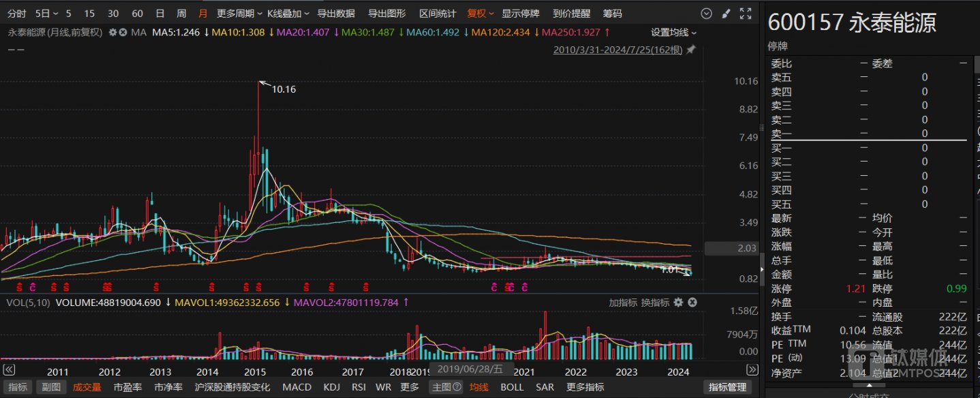
Task: Open the MA indicator settings gear
Action: [x=112, y=32]
